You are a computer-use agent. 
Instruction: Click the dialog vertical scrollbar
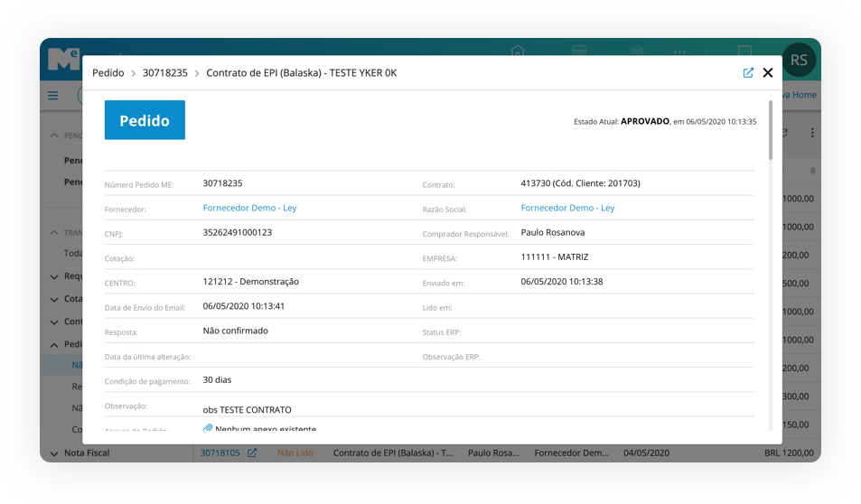pyautogui.click(x=771, y=130)
